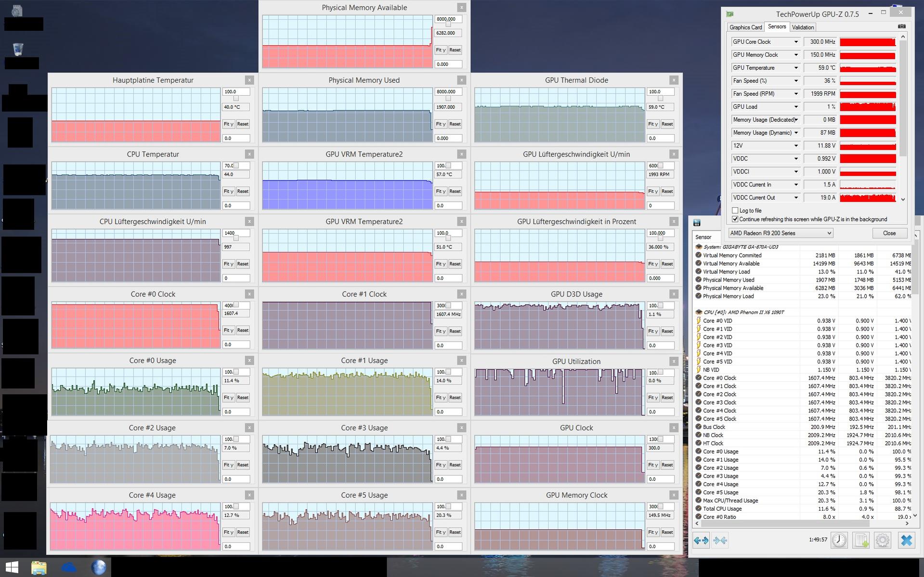Click the GPU-Z sensors scroll down arrow
Image resolution: width=924 pixels, height=577 pixels.
903,199
